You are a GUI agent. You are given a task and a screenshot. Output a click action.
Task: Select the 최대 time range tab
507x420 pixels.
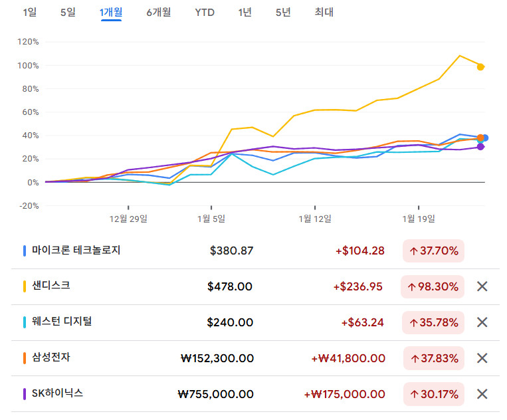324,12
